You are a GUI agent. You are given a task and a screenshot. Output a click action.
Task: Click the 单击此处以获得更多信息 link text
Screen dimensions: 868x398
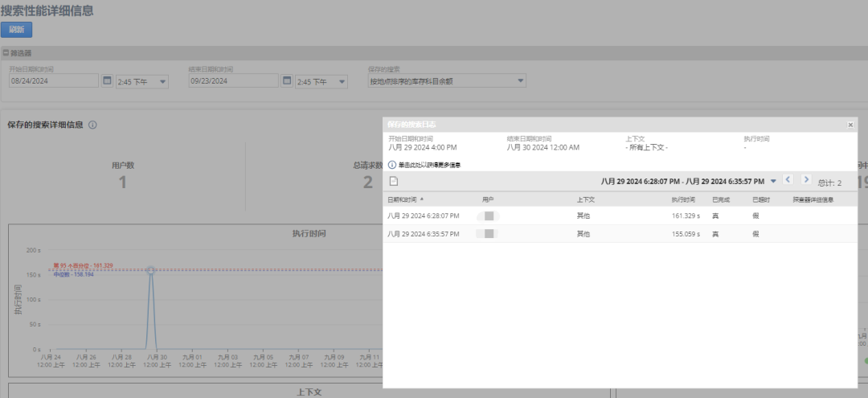point(429,165)
